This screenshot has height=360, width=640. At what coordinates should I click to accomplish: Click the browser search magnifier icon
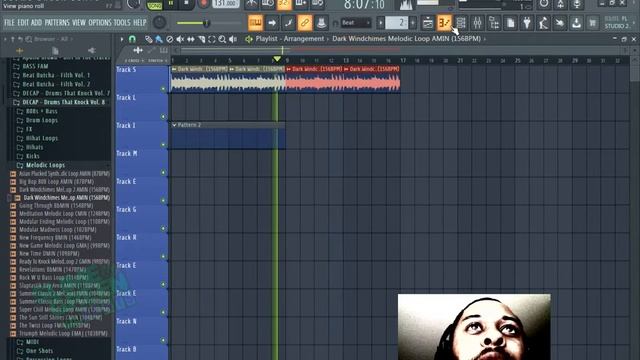29,39
